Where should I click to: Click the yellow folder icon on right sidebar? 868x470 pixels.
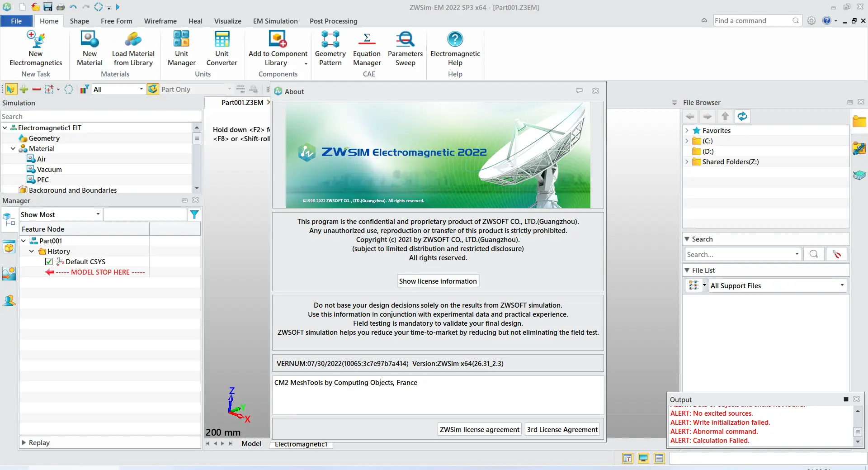click(859, 121)
